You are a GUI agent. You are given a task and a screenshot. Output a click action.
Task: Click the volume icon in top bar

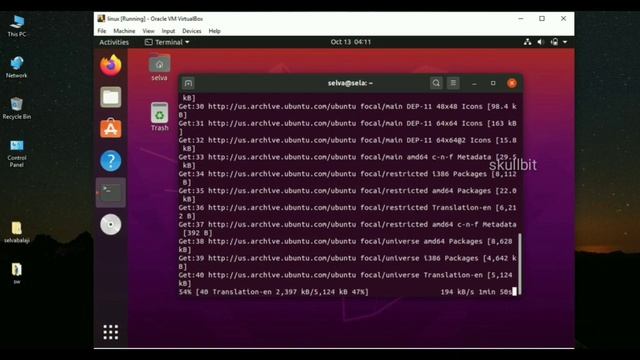click(x=541, y=42)
